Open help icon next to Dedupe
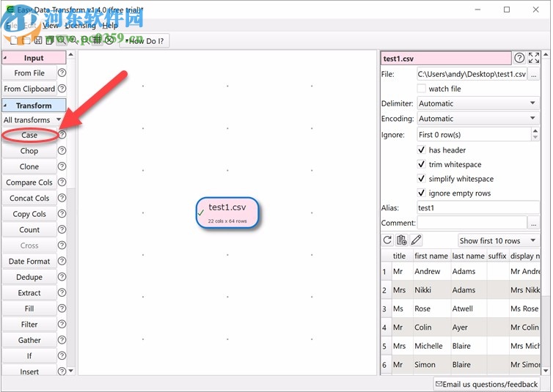 click(62, 277)
